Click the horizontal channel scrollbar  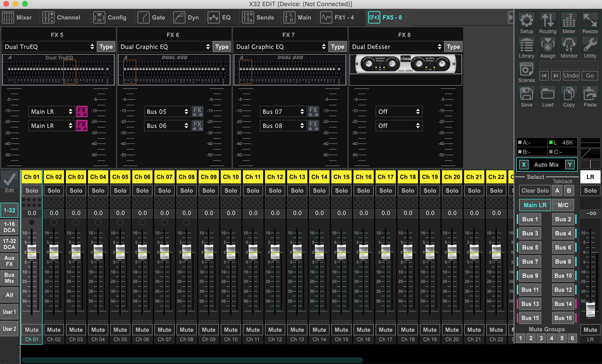(192, 360)
